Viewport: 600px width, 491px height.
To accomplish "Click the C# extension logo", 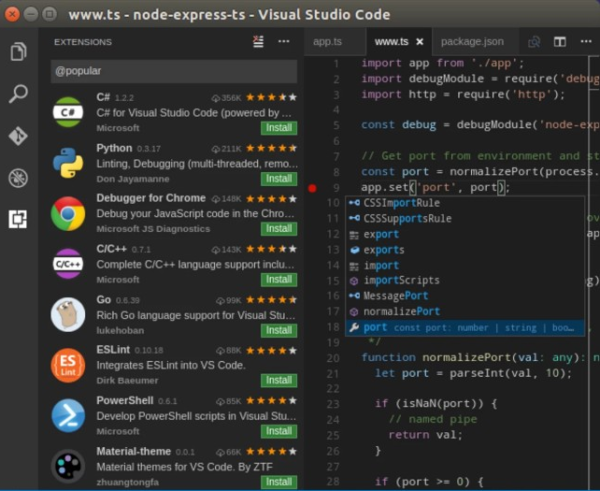I will [x=68, y=112].
